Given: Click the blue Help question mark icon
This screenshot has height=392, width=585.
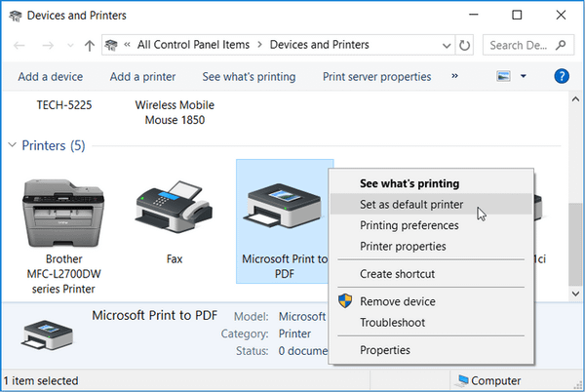Looking at the screenshot, I should (x=562, y=76).
